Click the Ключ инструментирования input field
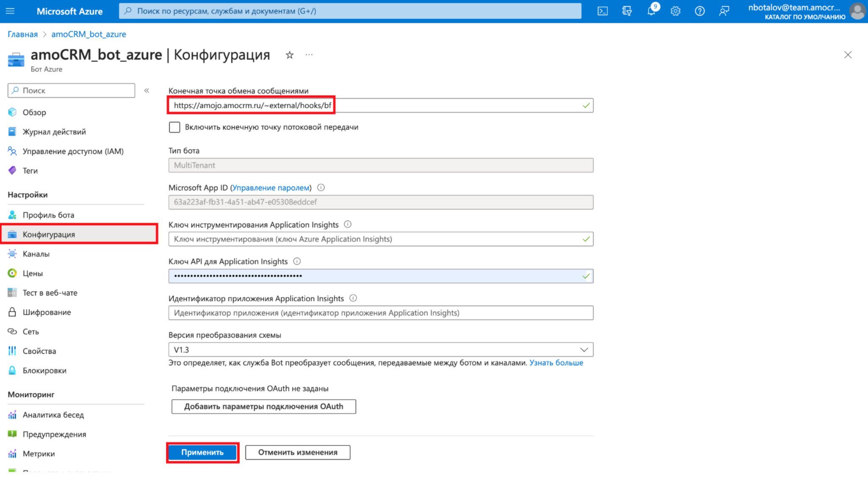The height and width of the screenshot is (478, 868). click(x=381, y=239)
